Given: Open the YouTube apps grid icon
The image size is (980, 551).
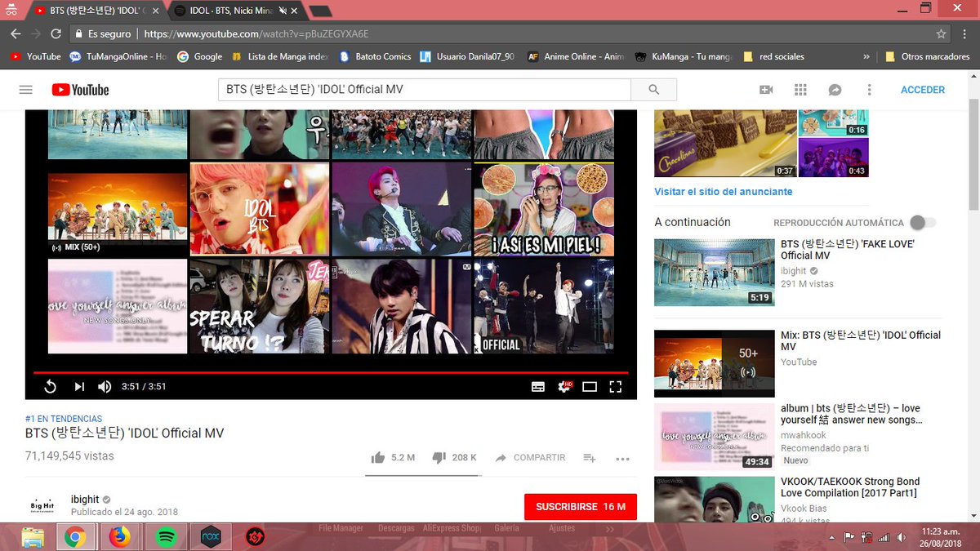Looking at the screenshot, I should [x=800, y=90].
